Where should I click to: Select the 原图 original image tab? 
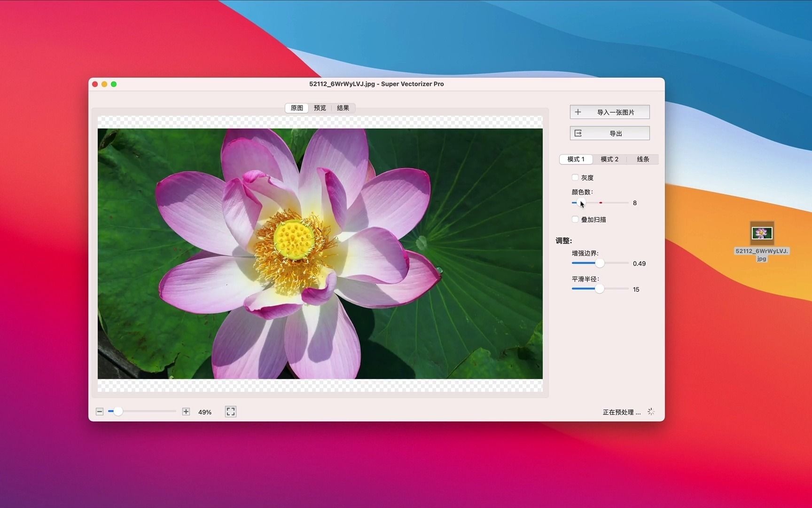[296, 108]
